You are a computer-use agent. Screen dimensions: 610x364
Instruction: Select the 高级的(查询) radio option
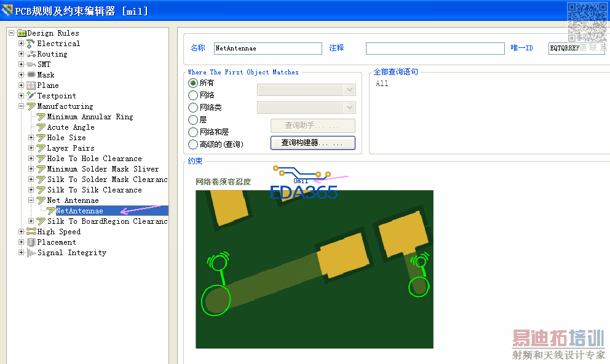tap(193, 144)
